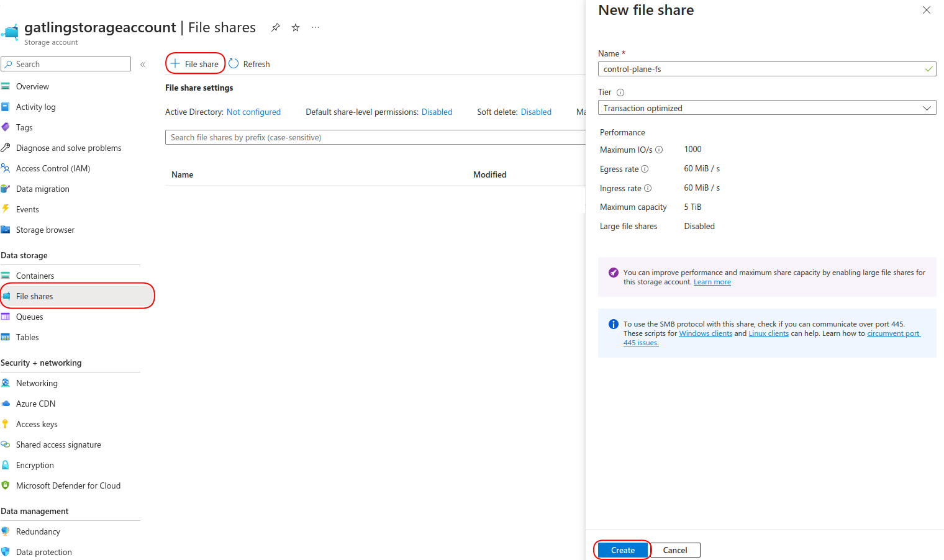Click the Azure CDN cloud icon
Image resolution: width=944 pixels, height=560 pixels.
6,404
